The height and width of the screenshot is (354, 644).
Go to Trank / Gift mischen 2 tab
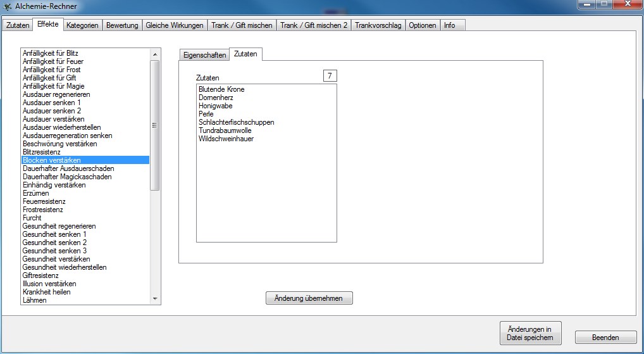point(314,25)
